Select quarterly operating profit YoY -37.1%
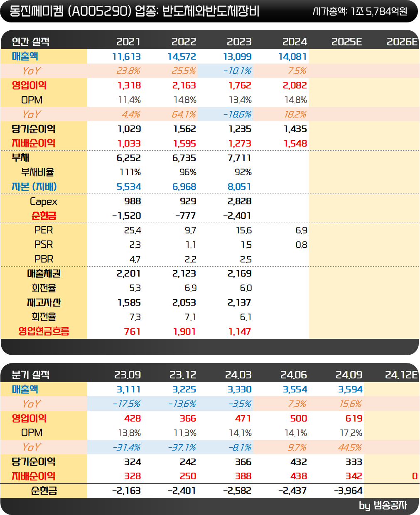 [182, 447]
